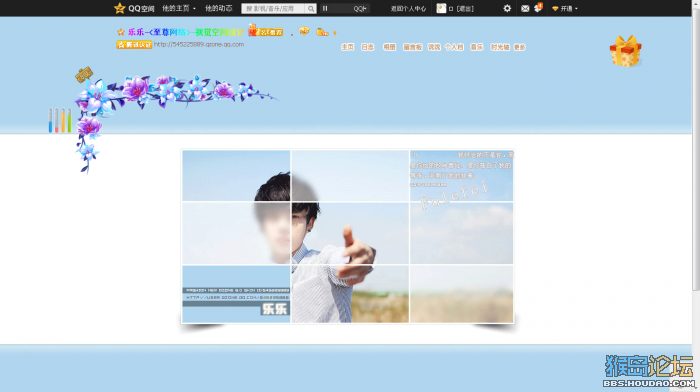
Task: Open the 相册 tab
Action: 389,47
